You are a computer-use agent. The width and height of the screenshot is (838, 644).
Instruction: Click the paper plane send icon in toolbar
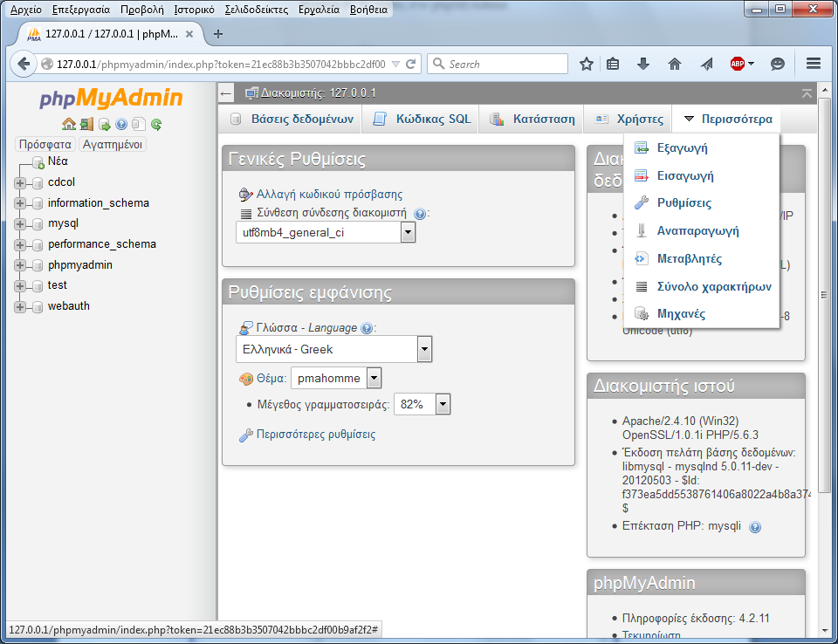coord(706,64)
